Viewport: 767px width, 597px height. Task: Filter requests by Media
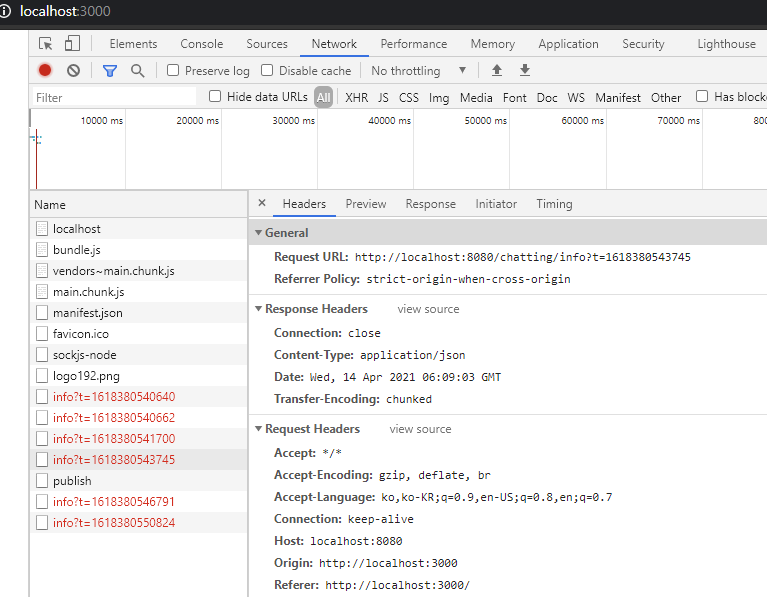[476, 98]
